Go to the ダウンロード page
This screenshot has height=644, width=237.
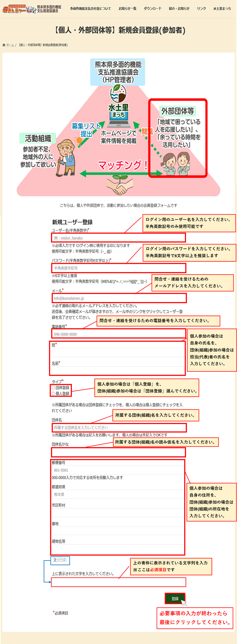[x=152, y=9]
